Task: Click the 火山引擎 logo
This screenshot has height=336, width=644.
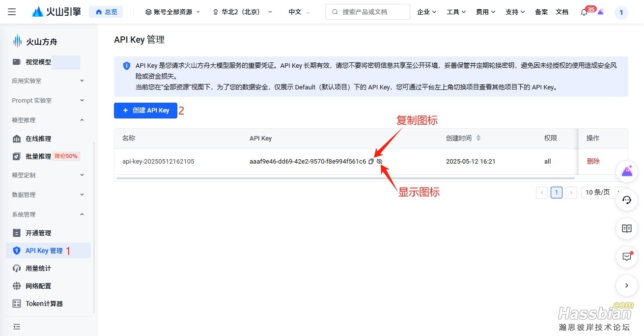Action: tap(56, 12)
